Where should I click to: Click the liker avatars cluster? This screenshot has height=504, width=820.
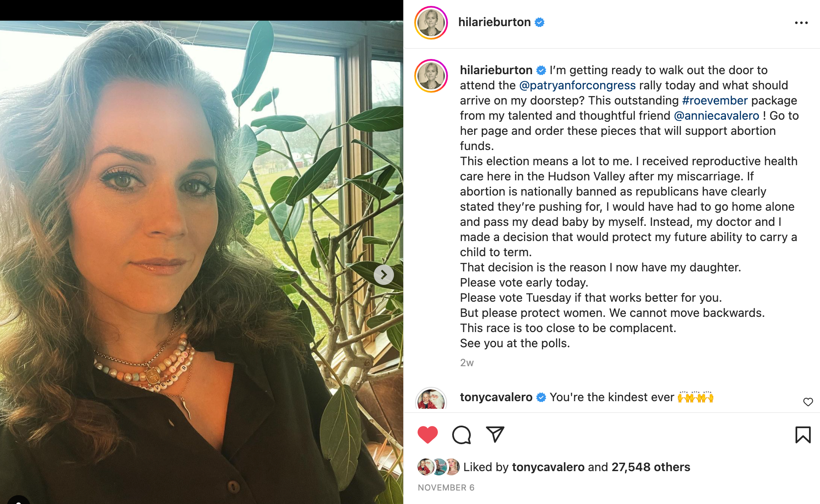pyautogui.click(x=438, y=467)
